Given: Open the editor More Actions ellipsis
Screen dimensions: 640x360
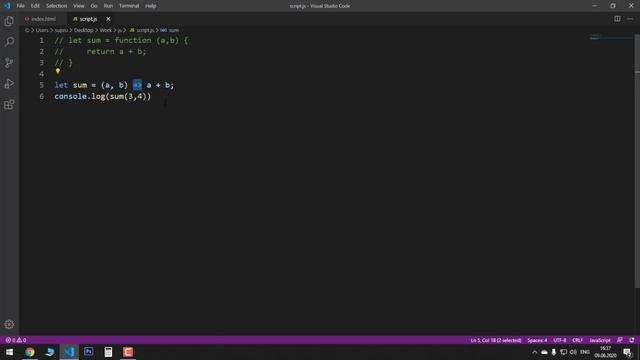Looking at the screenshot, I should click(630, 19).
